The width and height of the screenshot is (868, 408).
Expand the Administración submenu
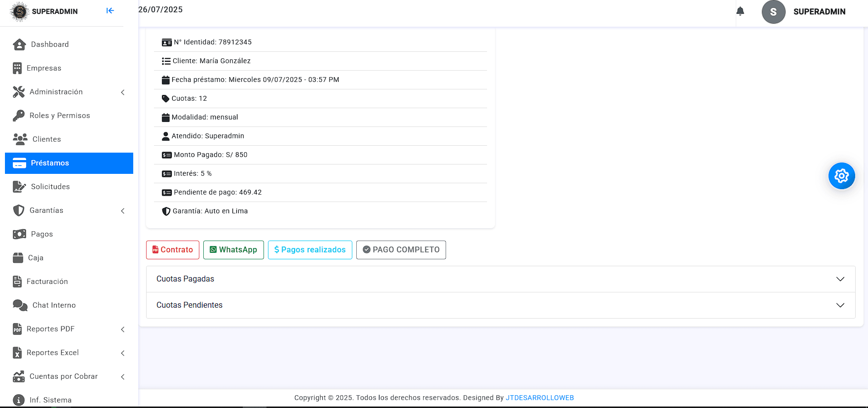(122, 92)
